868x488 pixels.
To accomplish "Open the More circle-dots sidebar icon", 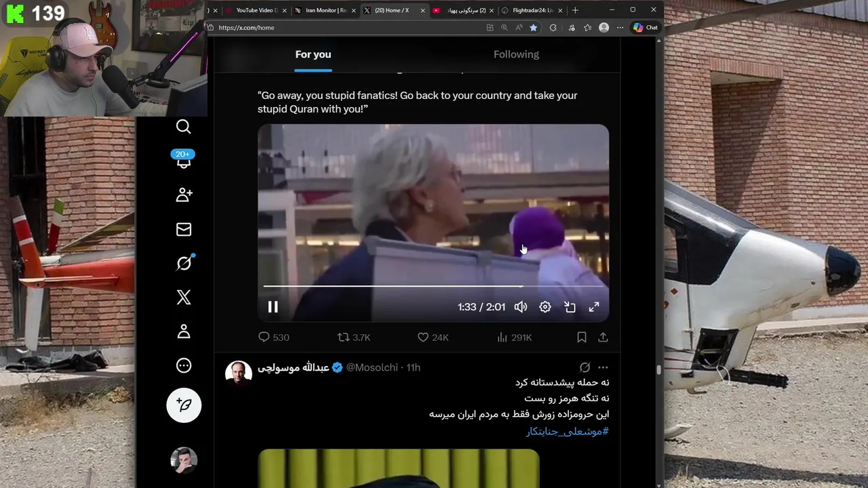I will pos(184,365).
